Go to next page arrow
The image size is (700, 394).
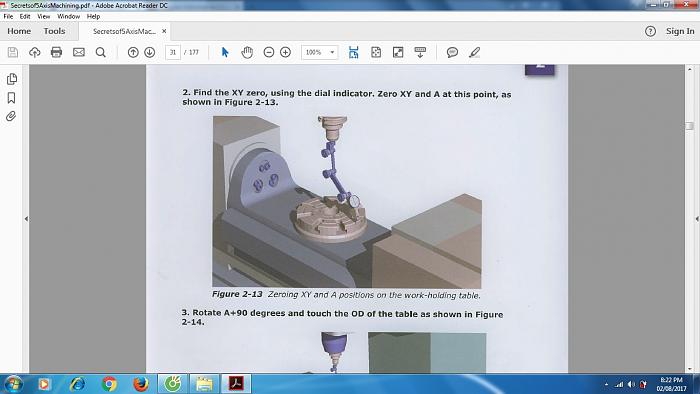150,52
